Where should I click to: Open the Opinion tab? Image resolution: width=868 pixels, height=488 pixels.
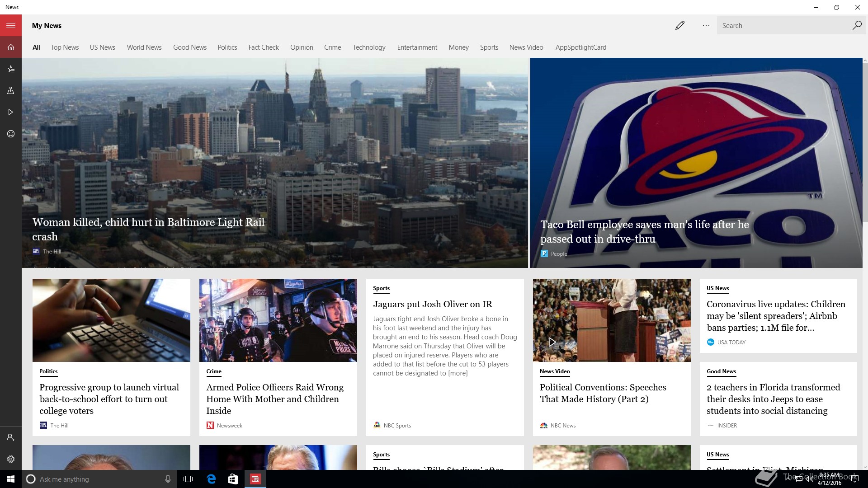pos(302,47)
